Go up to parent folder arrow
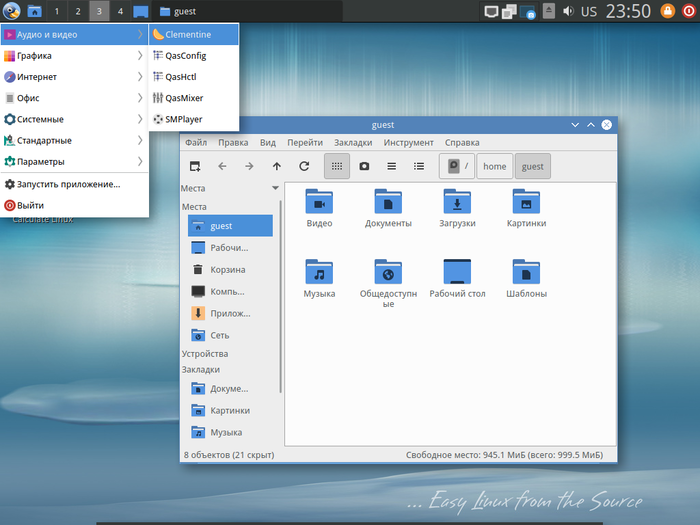The width and height of the screenshot is (700, 525). pyautogui.click(x=277, y=166)
